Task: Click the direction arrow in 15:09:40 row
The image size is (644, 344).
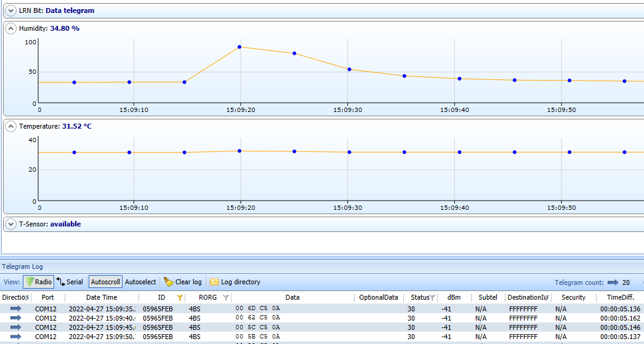Action: pyautogui.click(x=15, y=318)
